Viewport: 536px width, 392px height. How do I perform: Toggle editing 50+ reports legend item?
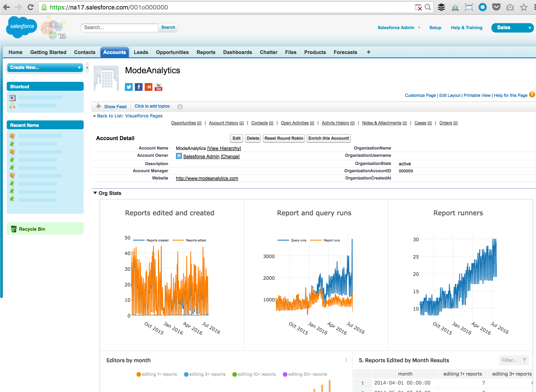click(305, 374)
